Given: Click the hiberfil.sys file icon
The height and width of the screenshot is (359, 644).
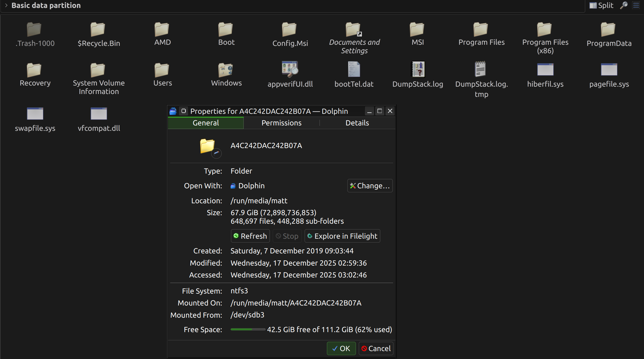Looking at the screenshot, I should 545,69.
